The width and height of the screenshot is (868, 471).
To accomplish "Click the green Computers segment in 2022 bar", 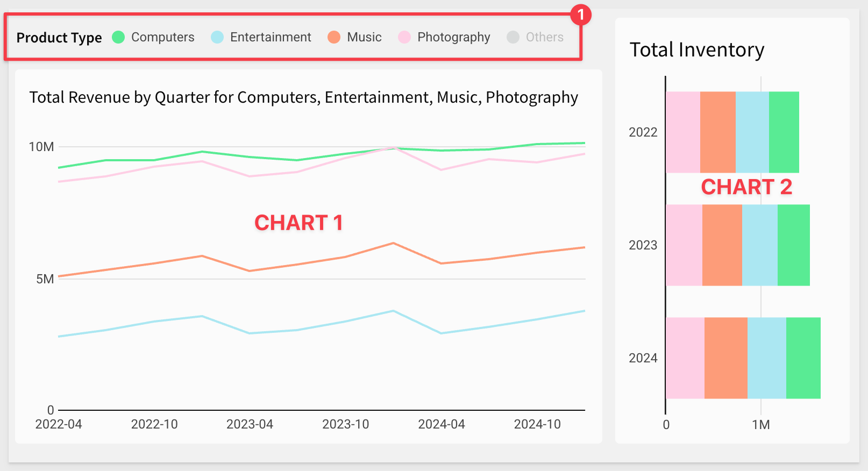I will click(x=784, y=132).
